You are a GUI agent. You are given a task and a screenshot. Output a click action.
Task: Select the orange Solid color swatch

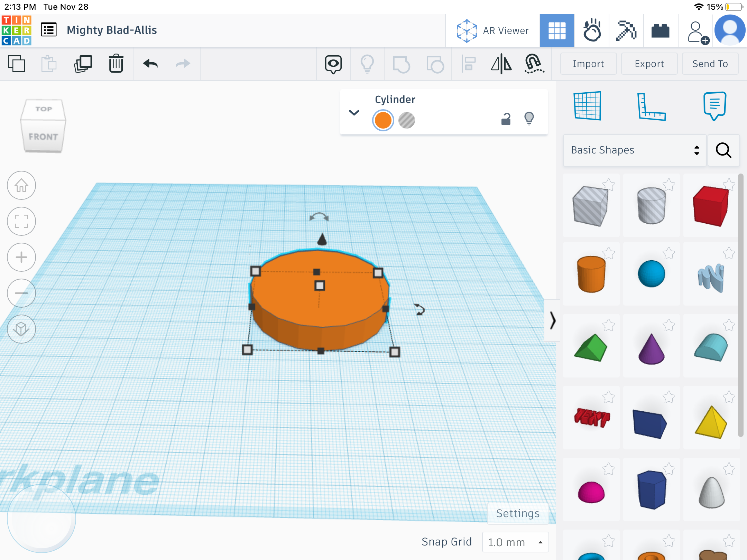[x=383, y=120]
